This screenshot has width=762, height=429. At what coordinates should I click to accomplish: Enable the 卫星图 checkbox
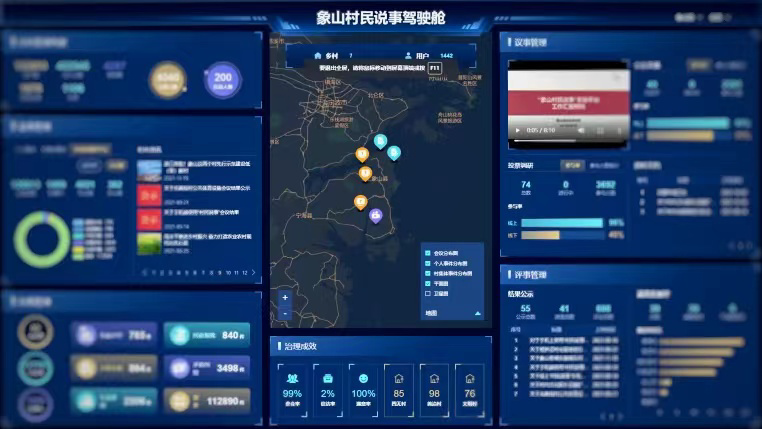click(x=428, y=294)
